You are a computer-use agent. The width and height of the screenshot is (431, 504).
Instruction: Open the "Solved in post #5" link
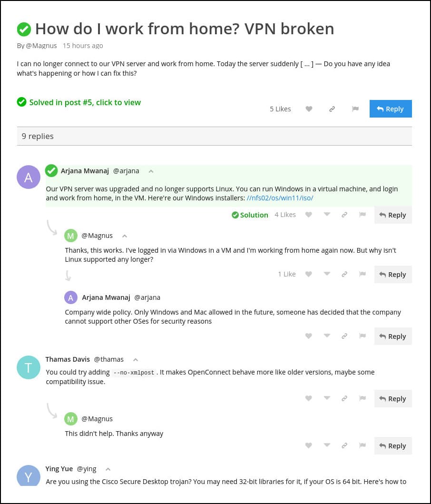[x=85, y=102]
